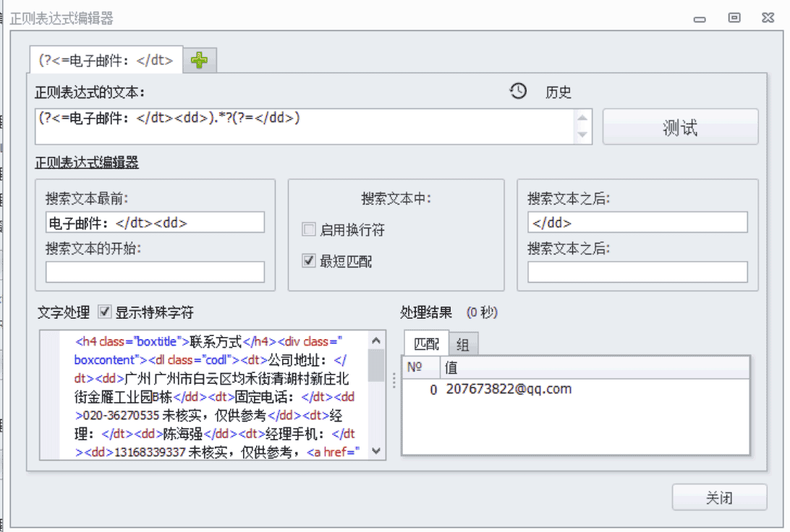Click the green plus add-tab icon
790x532 pixels.
pos(199,61)
